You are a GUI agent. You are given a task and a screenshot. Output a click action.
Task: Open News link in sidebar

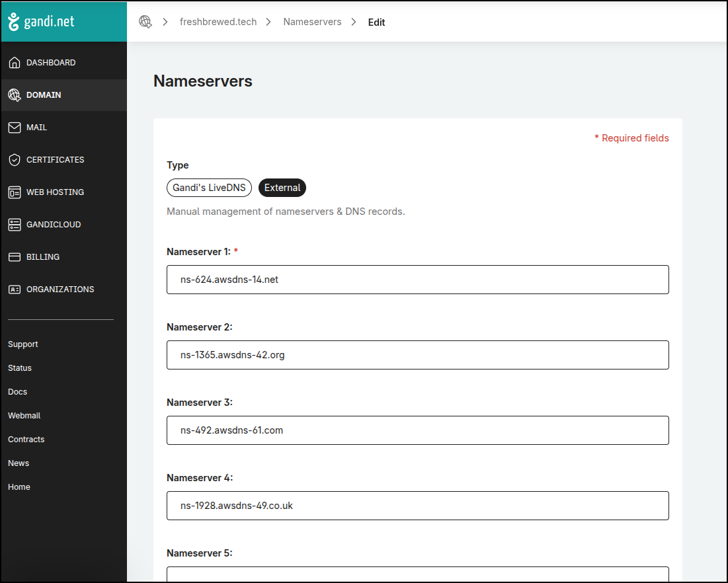pyautogui.click(x=18, y=463)
